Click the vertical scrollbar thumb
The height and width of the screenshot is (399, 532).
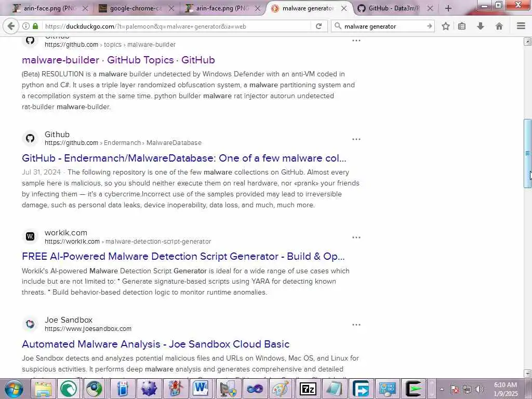click(x=527, y=153)
